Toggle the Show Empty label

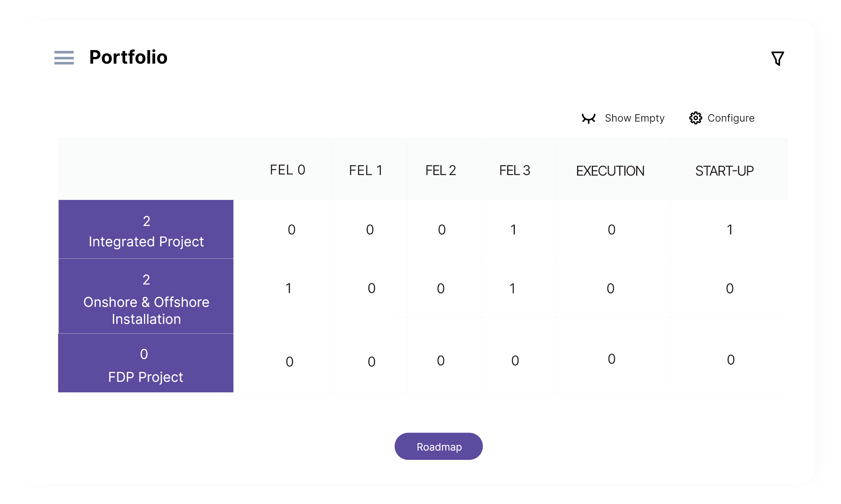(x=634, y=118)
